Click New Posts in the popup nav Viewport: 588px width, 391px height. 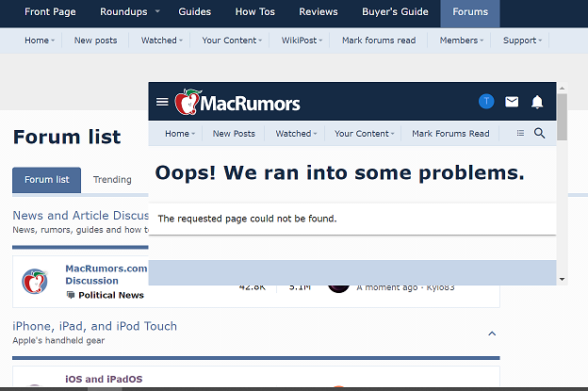tap(234, 134)
